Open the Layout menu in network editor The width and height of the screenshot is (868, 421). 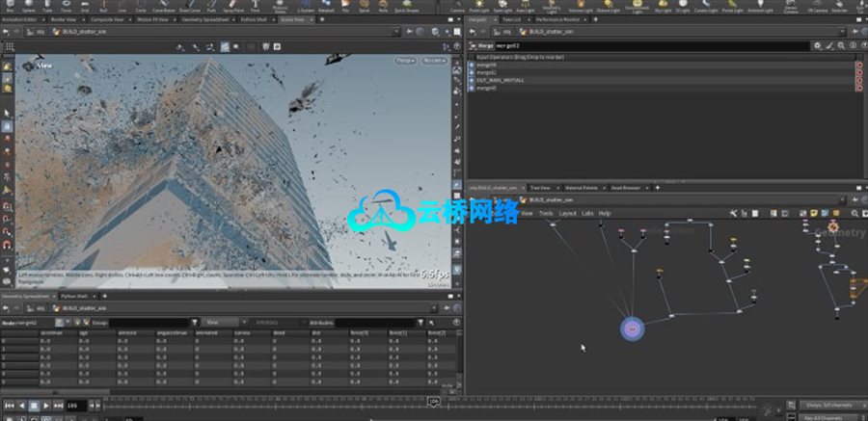[x=567, y=213]
